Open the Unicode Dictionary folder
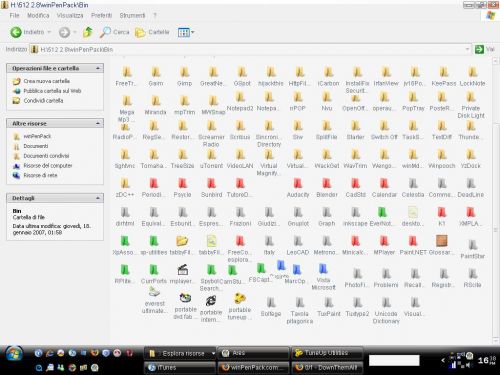Screen dimensions: 500x375 tap(386, 311)
